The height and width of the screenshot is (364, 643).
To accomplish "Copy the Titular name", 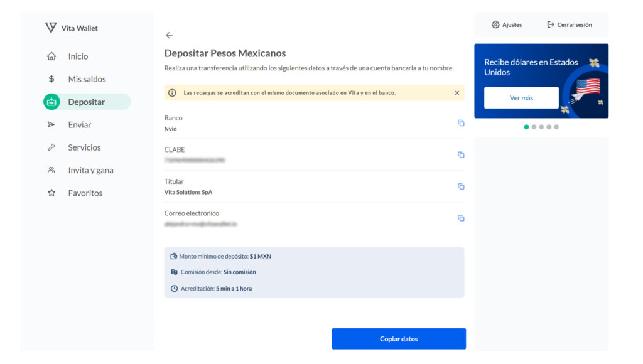I will pyautogui.click(x=461, y=186).
